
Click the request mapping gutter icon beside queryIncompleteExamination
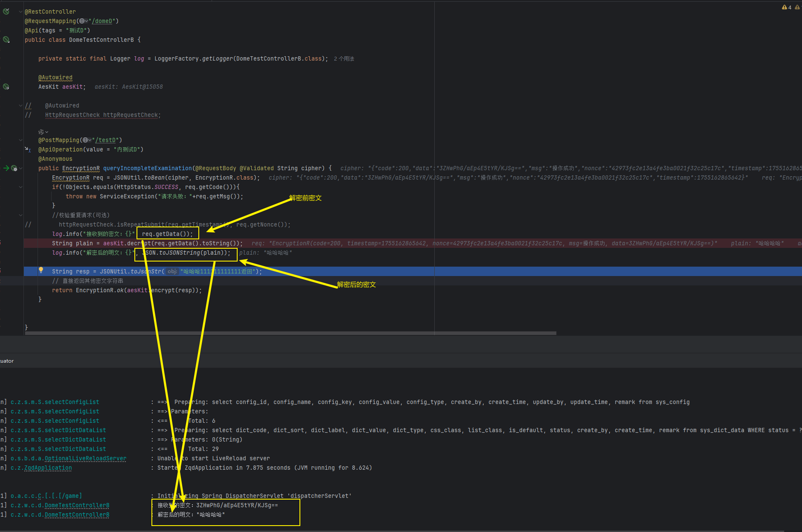point(14,168)
